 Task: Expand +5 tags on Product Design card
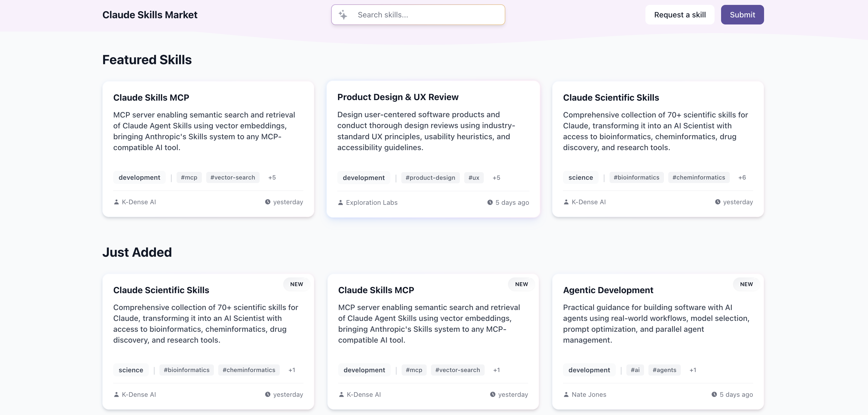496,178
